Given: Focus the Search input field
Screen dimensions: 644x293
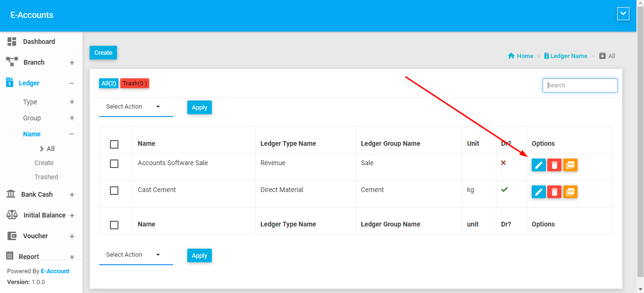Looking at the screenshot, I should pos(580,85).
